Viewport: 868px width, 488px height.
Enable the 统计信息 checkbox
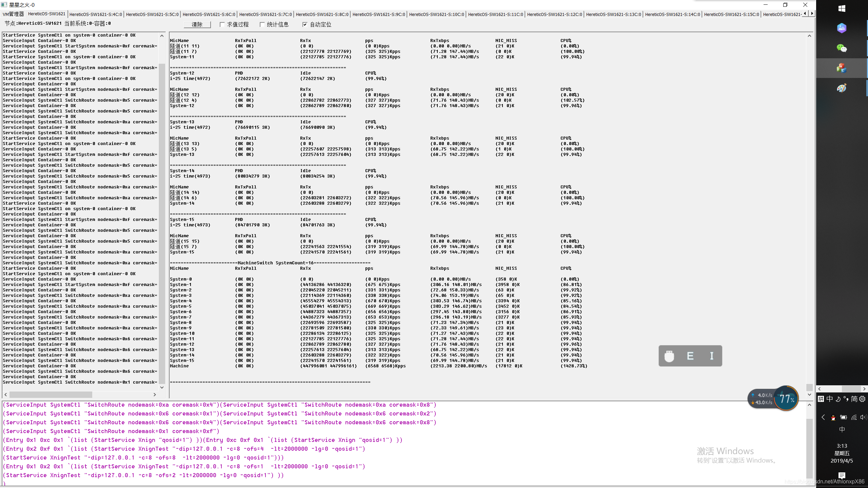[262, 24]
